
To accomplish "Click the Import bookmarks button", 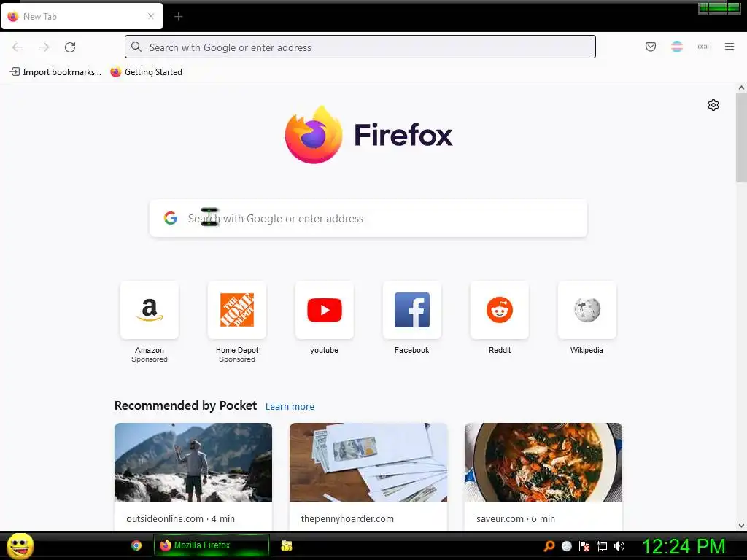I will pos(55,72).
